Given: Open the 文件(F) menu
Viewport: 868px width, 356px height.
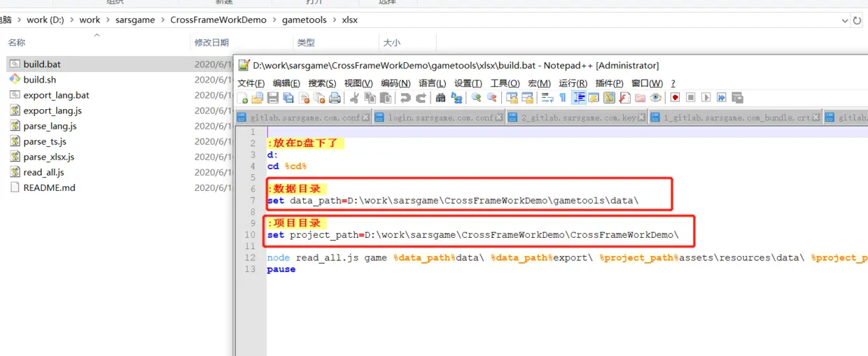Looking at the screenshot, I should 251,83.
